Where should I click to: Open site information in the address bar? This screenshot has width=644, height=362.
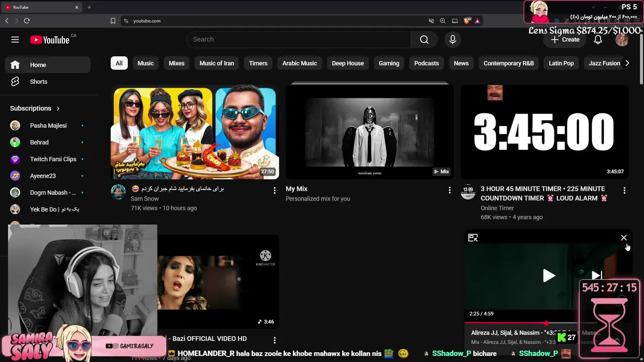(126, 21)
